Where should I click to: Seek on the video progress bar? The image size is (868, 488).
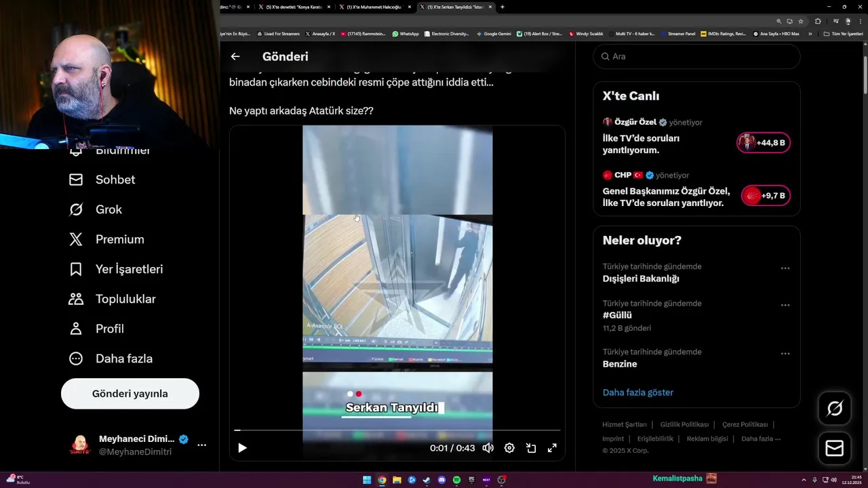click(x=397, y=430)
